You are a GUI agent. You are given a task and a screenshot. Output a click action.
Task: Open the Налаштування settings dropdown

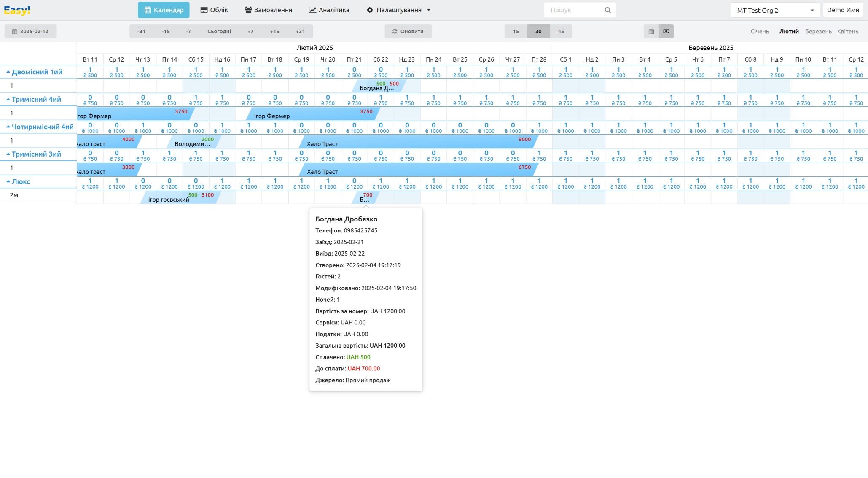tap(398, 10)
